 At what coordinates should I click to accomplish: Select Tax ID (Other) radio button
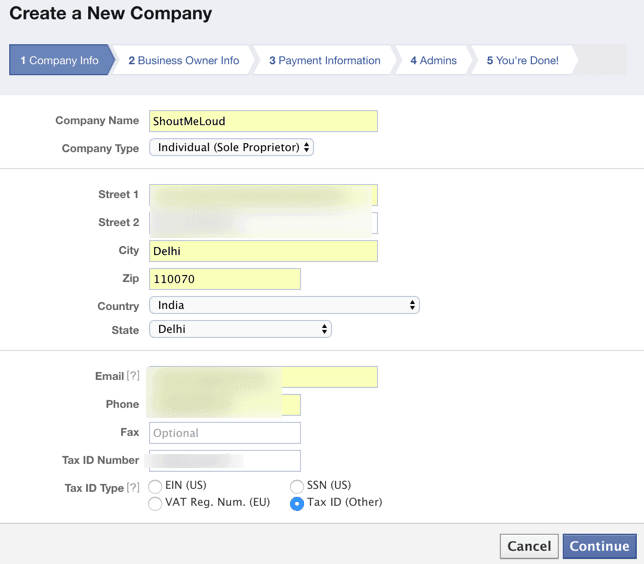(297, 503)
